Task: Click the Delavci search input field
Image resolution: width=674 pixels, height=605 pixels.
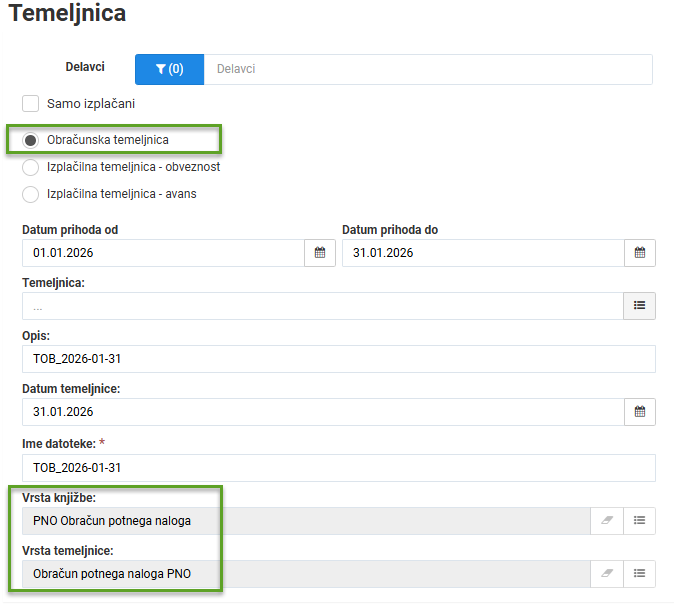Action: 428,69
